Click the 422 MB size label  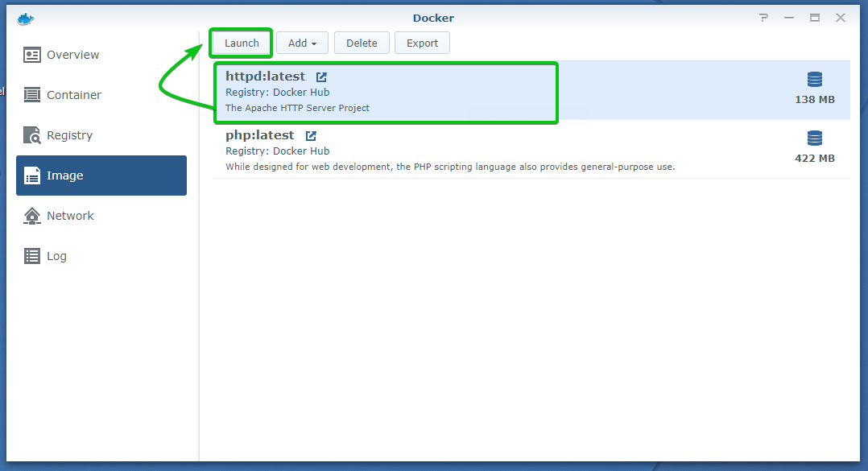(x=815, y=159)
